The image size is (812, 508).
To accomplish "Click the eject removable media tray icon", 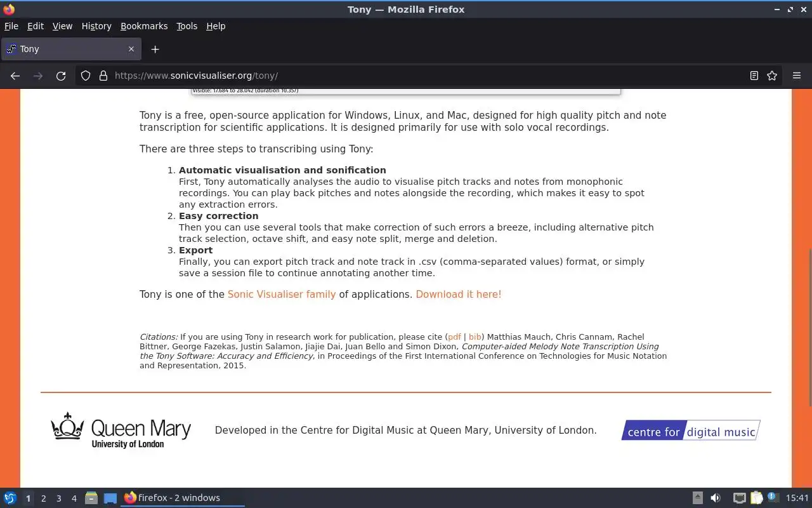I will (x=697, y=498).
